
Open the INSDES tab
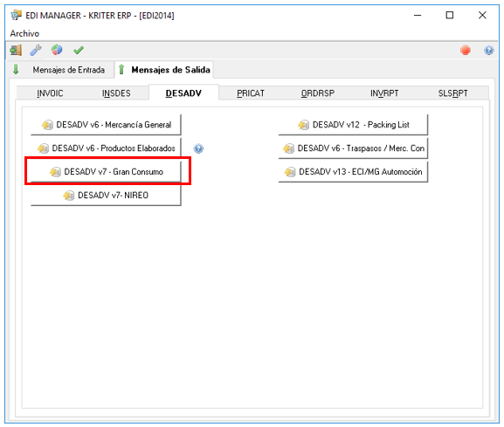click(x=116, y=93)
